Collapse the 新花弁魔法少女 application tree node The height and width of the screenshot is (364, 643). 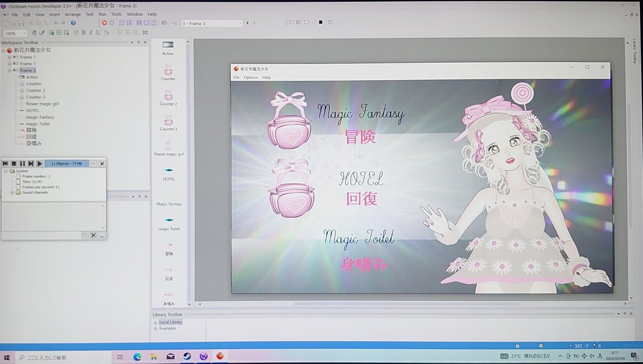point(3,50)
